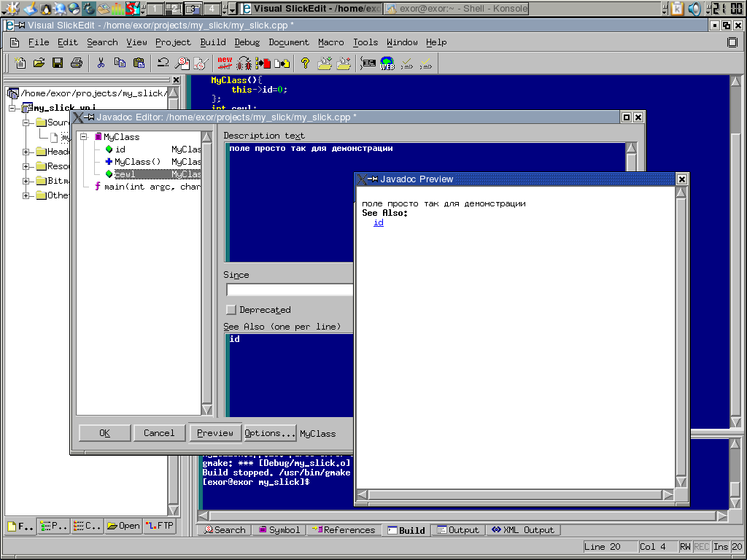Click the volume speaker tray icon
747x560 pixels.
click(694, 8)
